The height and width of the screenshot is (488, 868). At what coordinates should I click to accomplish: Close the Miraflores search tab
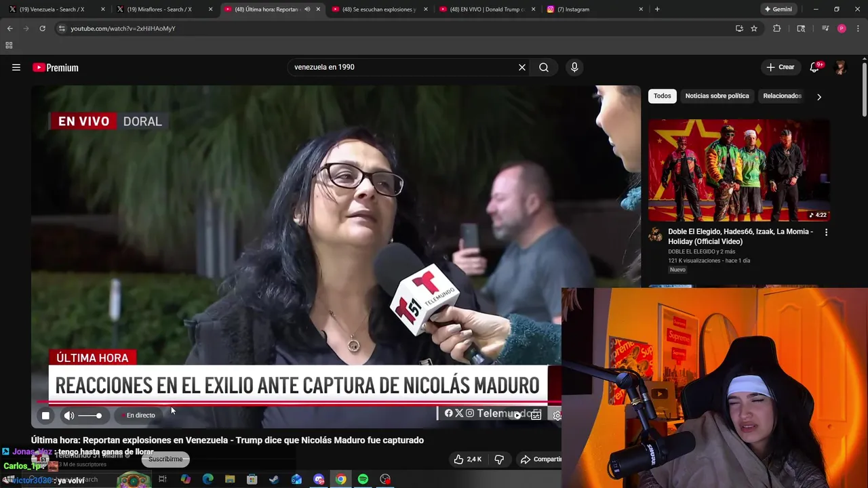tap(211, 9)
